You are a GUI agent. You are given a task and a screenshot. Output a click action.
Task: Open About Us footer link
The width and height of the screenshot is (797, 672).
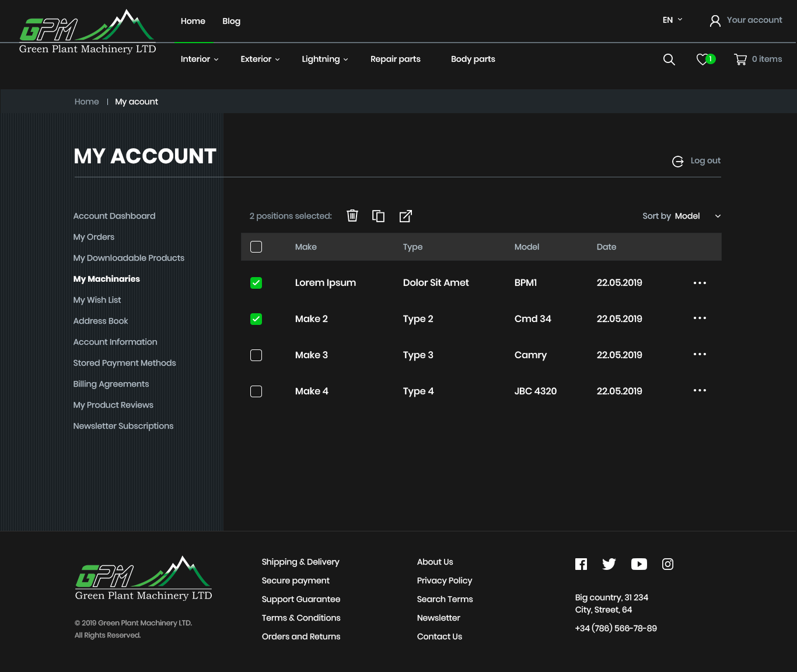tap(435, 562)
